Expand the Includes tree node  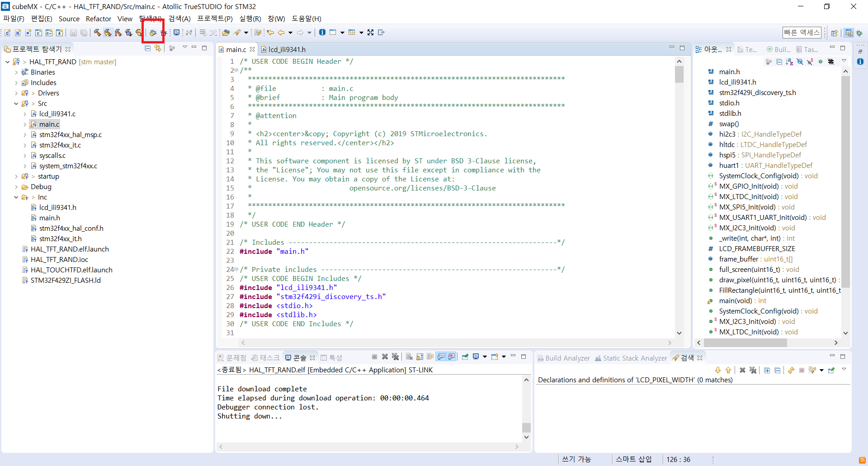pyautogui.click(x=16, y=83)
